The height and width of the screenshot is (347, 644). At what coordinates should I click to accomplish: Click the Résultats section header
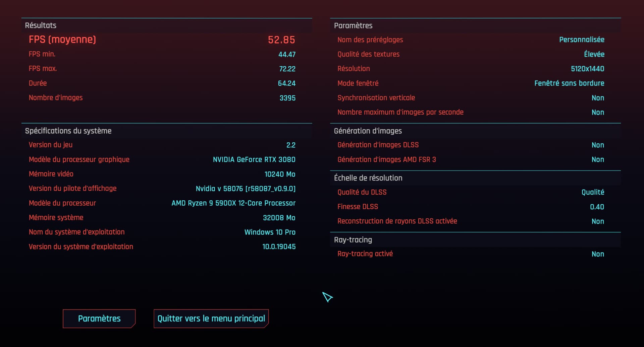pyautogui.click(x=41, y=25)
